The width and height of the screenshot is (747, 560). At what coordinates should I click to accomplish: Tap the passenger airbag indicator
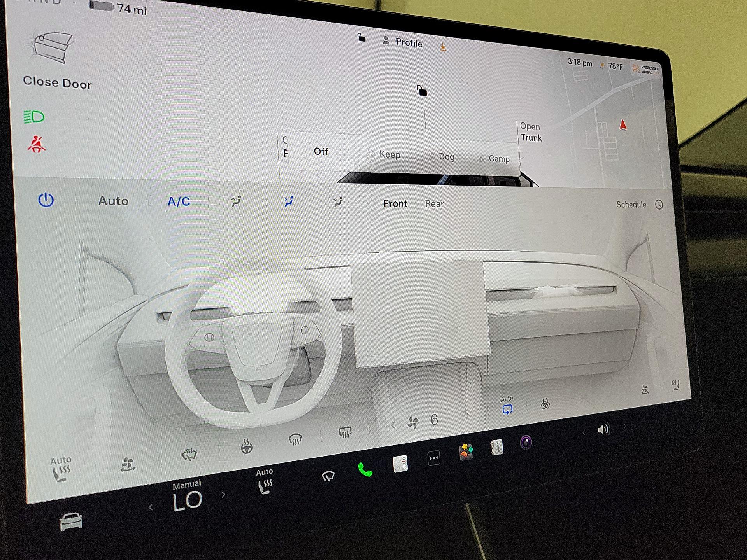pos(646,70)
